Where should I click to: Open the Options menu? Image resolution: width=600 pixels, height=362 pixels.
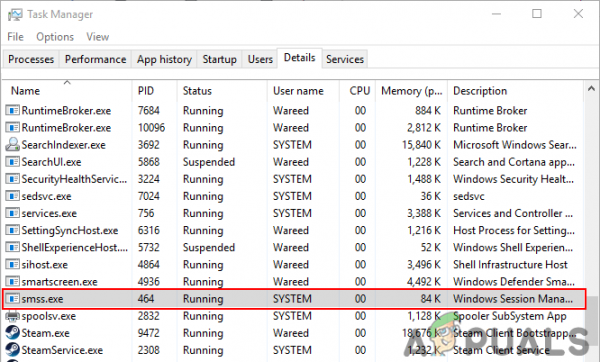point(55,37)
